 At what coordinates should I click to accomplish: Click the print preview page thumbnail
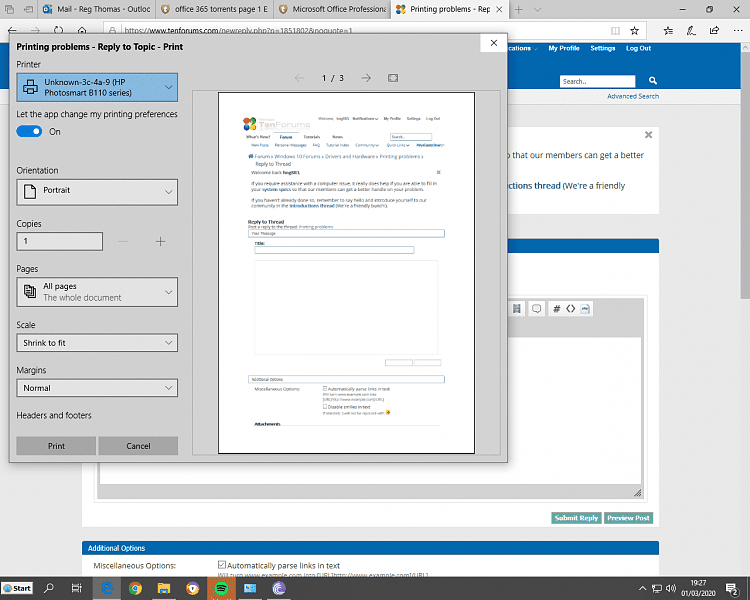pos(346,273)
